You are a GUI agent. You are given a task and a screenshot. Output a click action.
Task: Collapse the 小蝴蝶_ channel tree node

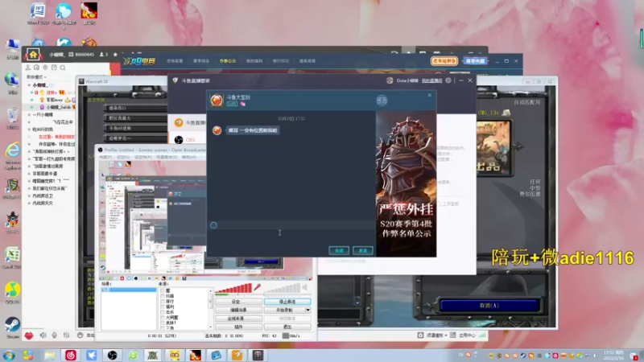29,85
